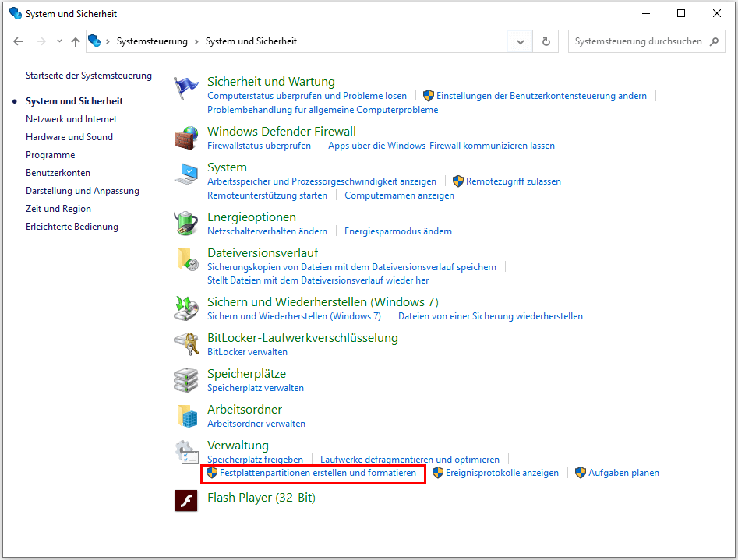Open Laufwerke defragmentieren und optimieren

[409, 460]
